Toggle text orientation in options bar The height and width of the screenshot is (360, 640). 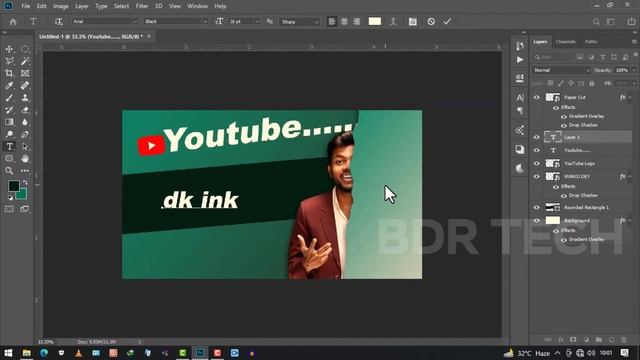(x=58, y=22)
